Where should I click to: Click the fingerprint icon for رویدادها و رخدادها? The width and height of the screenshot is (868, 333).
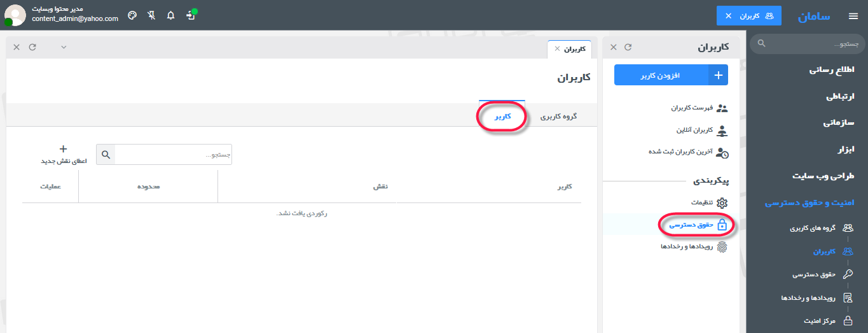[722, 246]
